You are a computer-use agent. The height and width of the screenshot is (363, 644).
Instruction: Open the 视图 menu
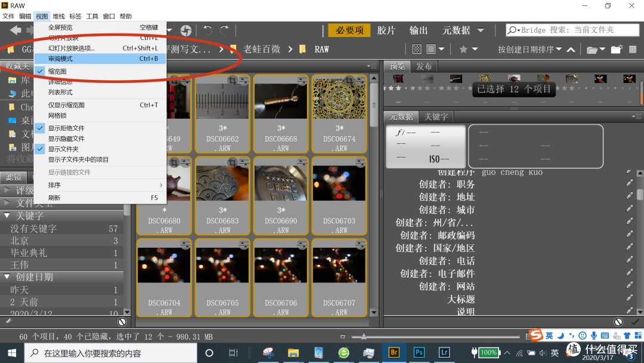tap(42, 17)
